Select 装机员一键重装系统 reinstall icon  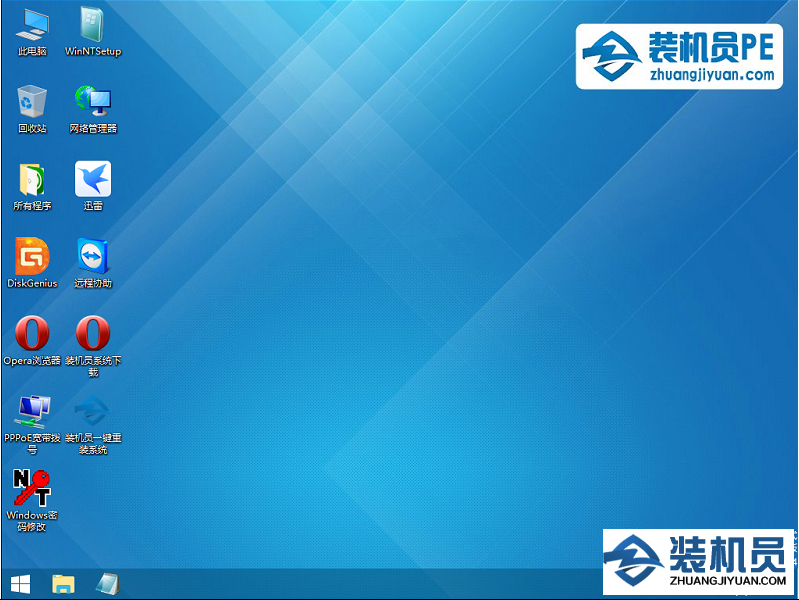click(x=93, y=410)
